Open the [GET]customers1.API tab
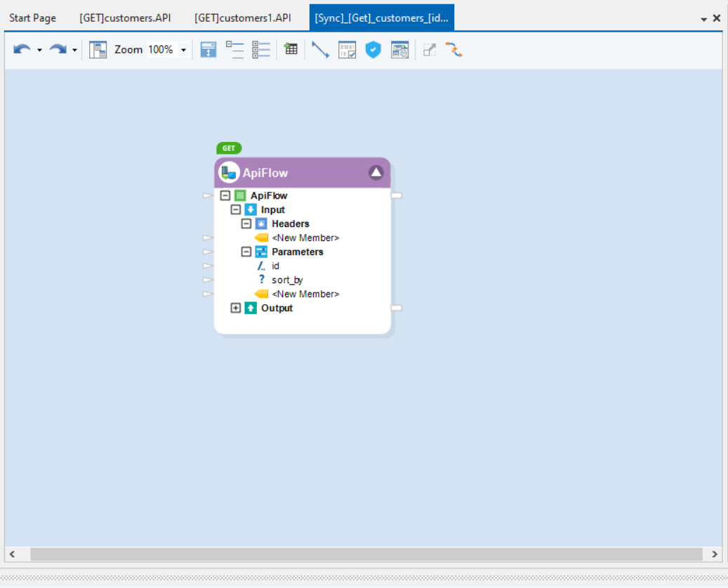Image resolution: width=728 pixels, height=588 pixels. click(243, 18)
